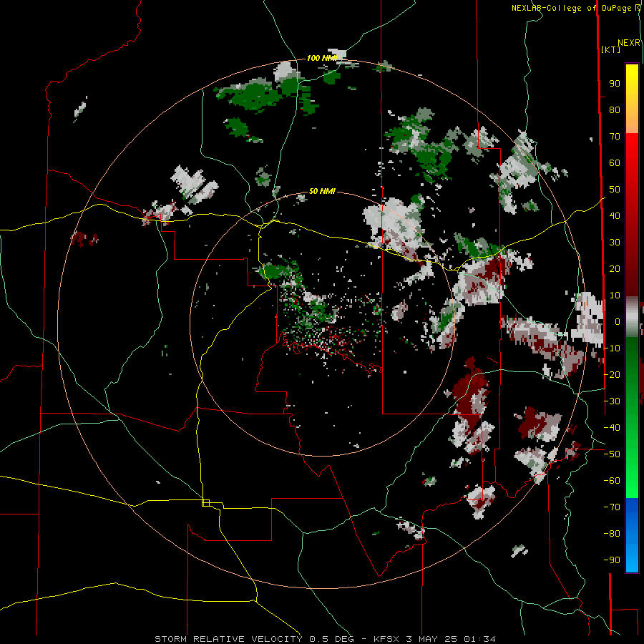This screenshot has width=644, height=644.
Task: Click the "60" value on the velocity scale
Action: [615, 163]
